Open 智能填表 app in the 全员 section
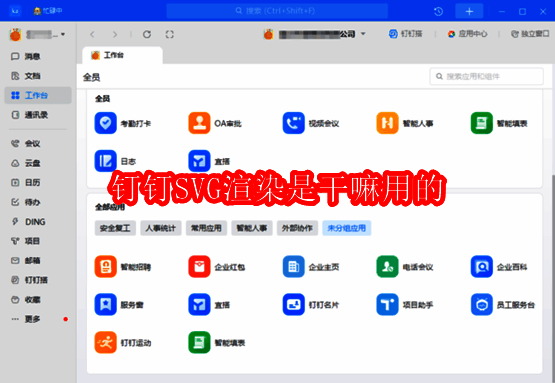The height and width of the screenshot is (383, 555). click(499, 123)
